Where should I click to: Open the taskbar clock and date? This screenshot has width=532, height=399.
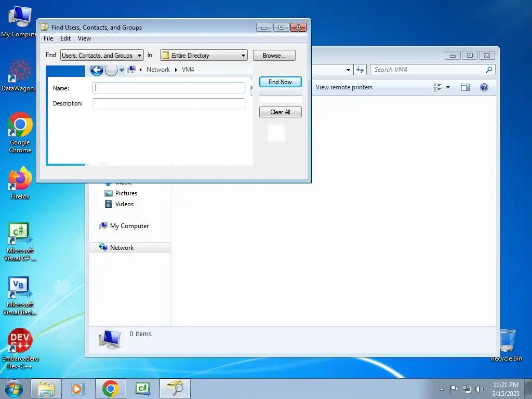click(x=506, y=389)
